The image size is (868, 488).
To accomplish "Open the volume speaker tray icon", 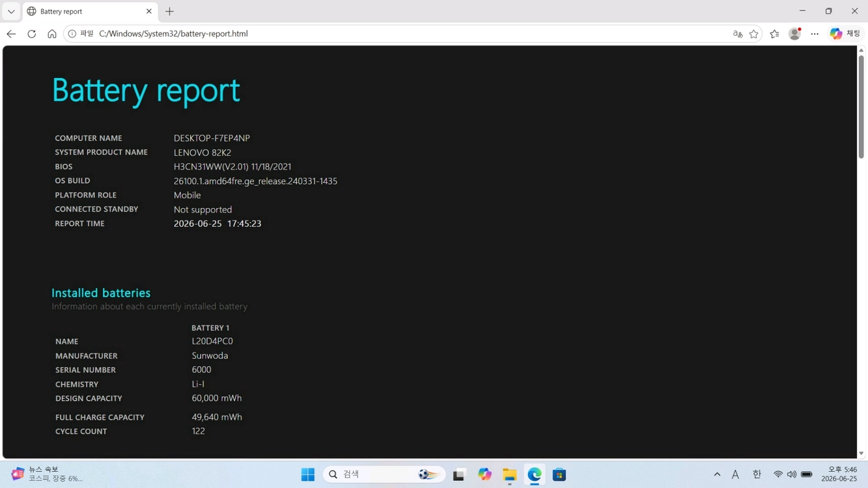I will pos(792,474).
